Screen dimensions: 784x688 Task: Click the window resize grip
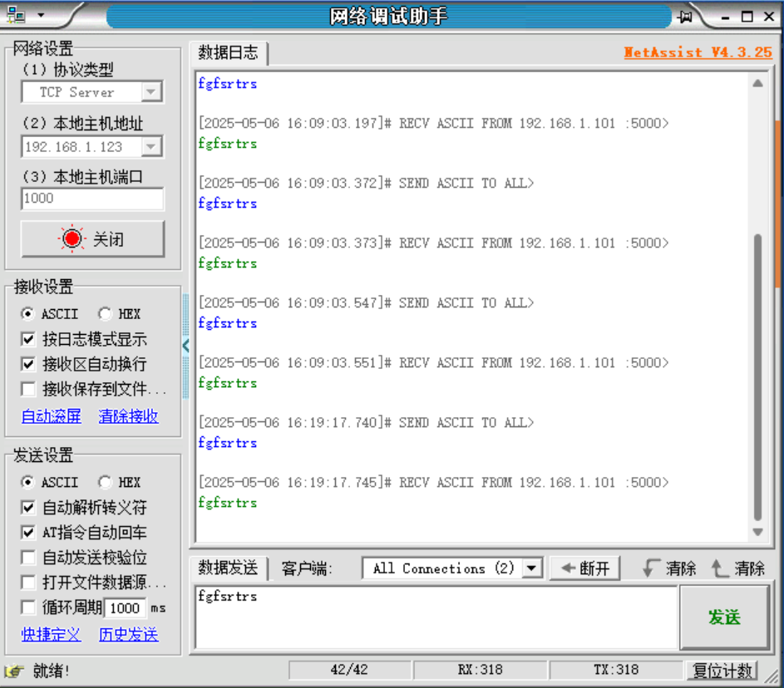[x=773, y=676]
